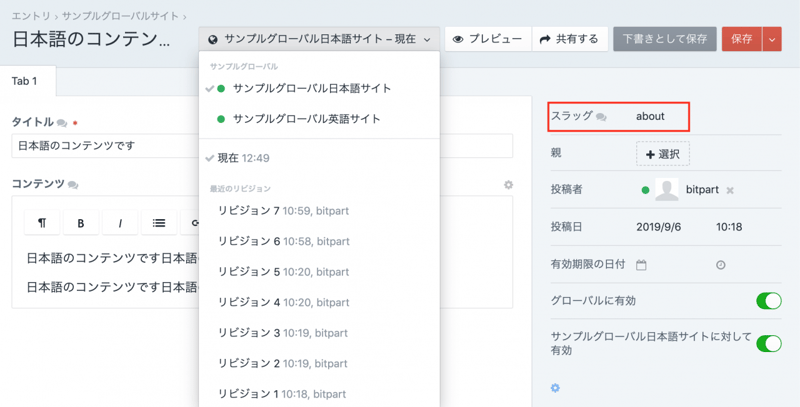800x407 pixels.
Task: Click 下書きとして保存 to save draft
Action: [664, 39]
